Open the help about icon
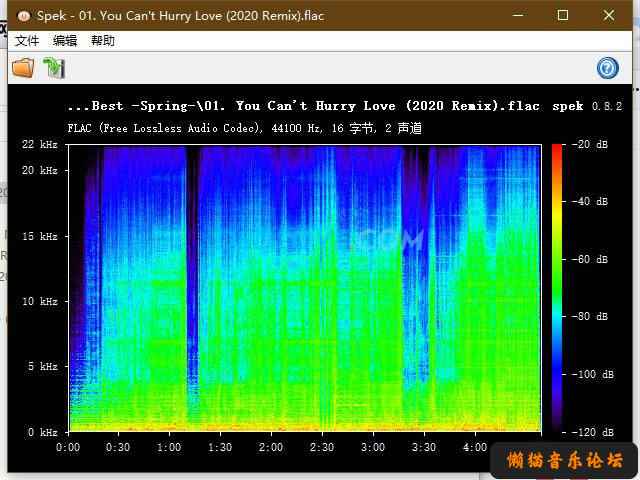This screenshot has height=480, width=640. (x=607, y=68)
